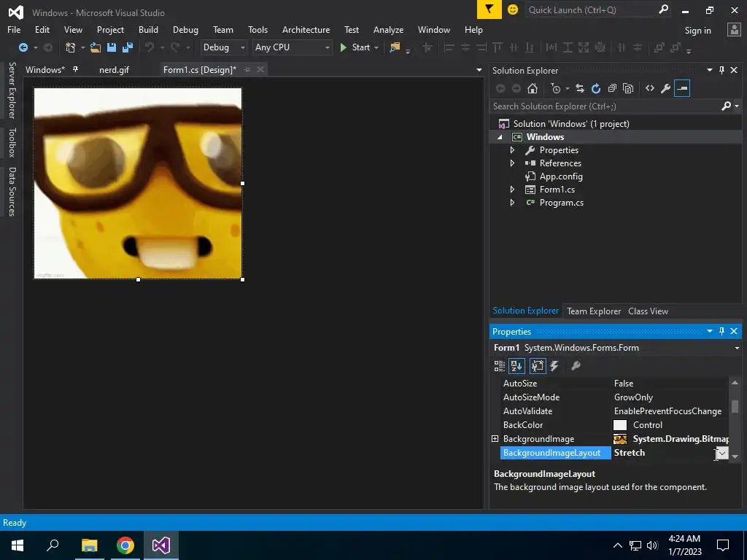Click the Undo arrow icon
This screenshot has width=747, height=560.
pos(150,47)
